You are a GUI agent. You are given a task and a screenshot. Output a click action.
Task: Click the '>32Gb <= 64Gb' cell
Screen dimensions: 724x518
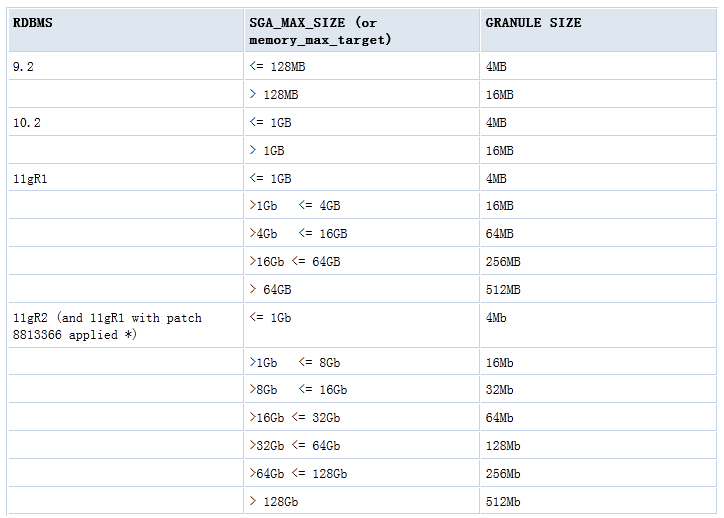(295, 446)
